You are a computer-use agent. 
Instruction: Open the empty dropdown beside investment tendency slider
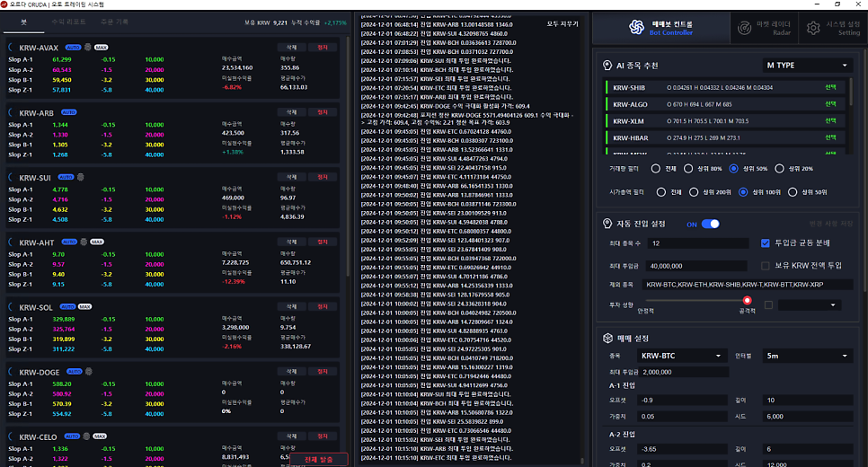coord(810,304)
